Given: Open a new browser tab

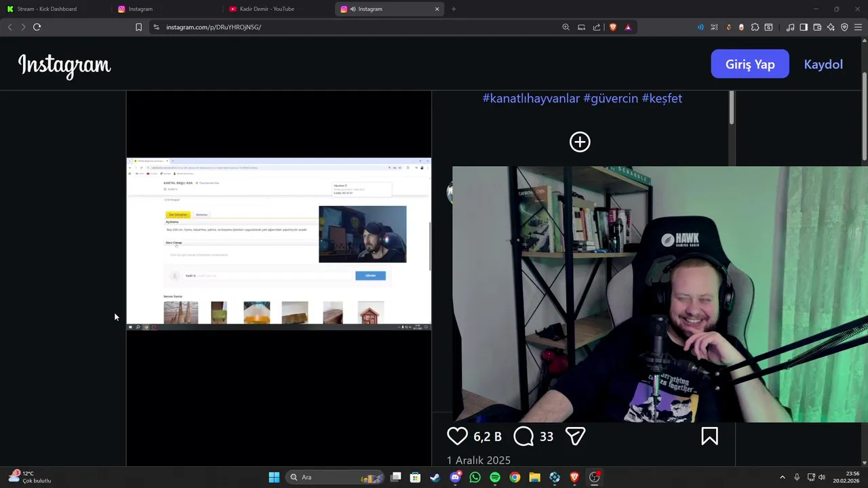Looking at the screenshot, I should point(454,9).
